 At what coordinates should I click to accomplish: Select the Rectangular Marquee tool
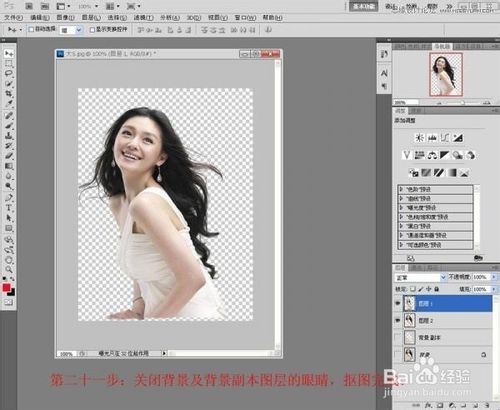point(9,64)
